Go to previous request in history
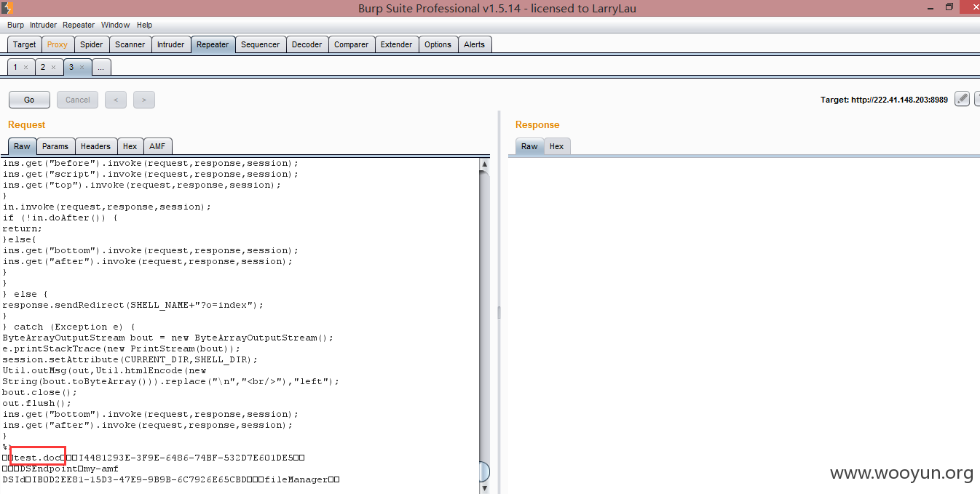The height and width of the screenshot is (494, 980). (x=115, y=100)
